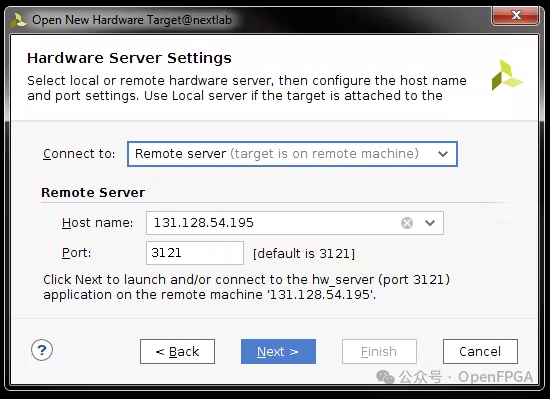The image size is (550, 399).
Task: Click the Port label
Action: click(76, 253)
